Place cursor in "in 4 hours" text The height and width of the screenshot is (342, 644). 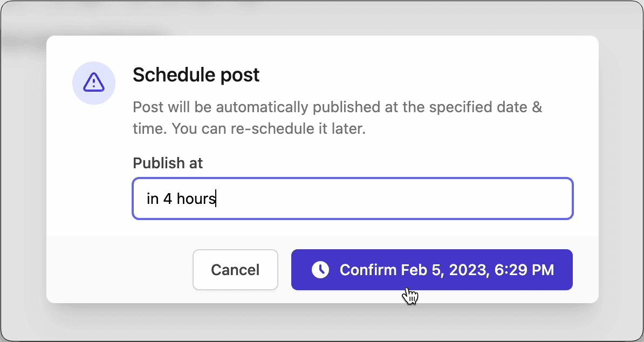click(181, 199)
